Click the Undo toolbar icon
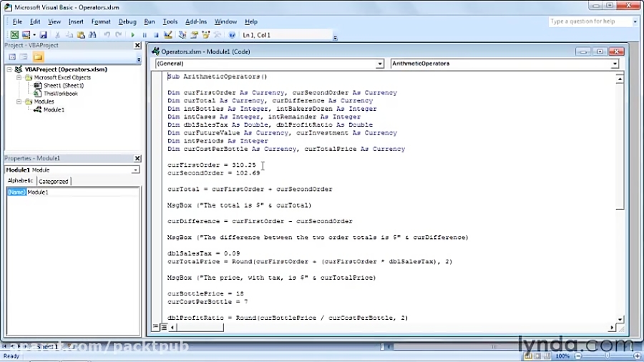Image resolution: width=644 pixels, height=362 pixels. pyautogui.click(x=107, y=35)
